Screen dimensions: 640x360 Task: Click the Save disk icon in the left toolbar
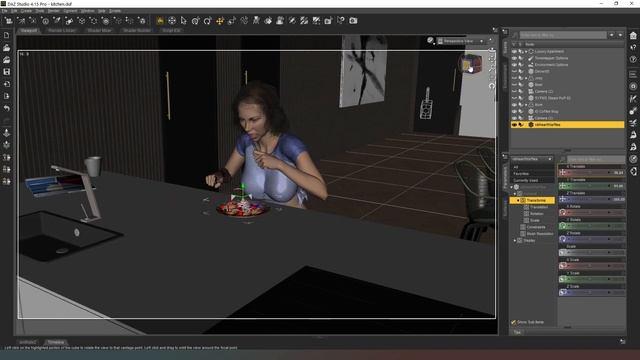[7, 72]
